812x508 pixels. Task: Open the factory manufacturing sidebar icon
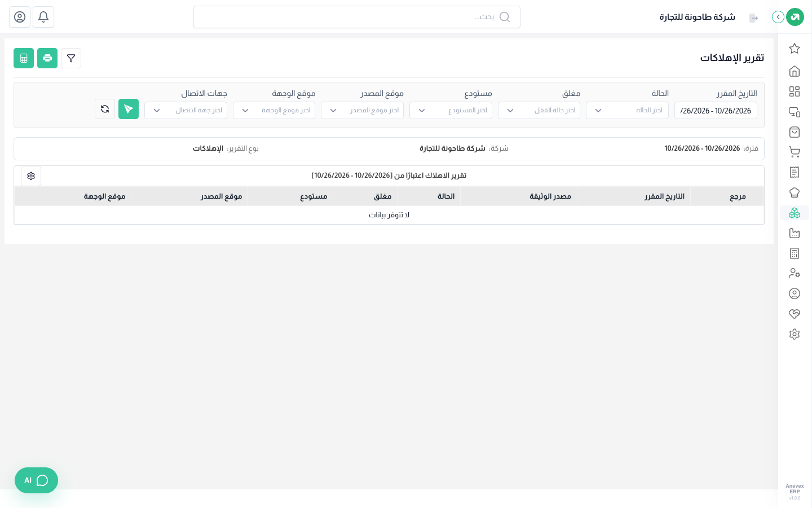[795, 233]
